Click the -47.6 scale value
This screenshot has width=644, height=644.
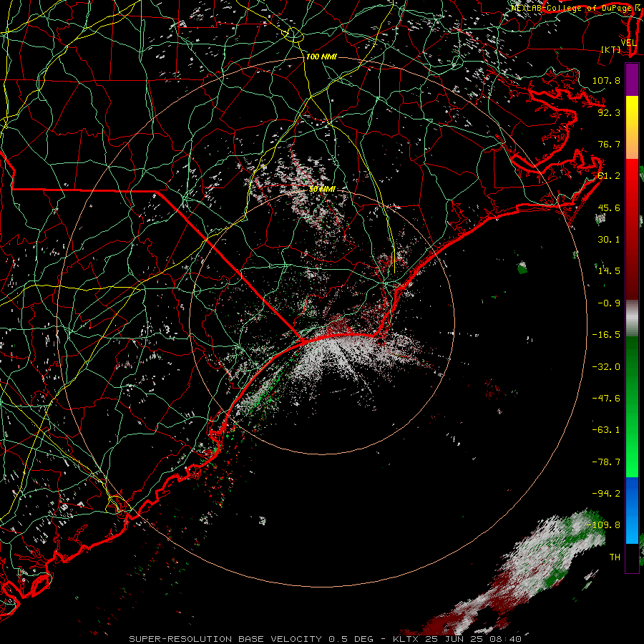coord(606,399)
